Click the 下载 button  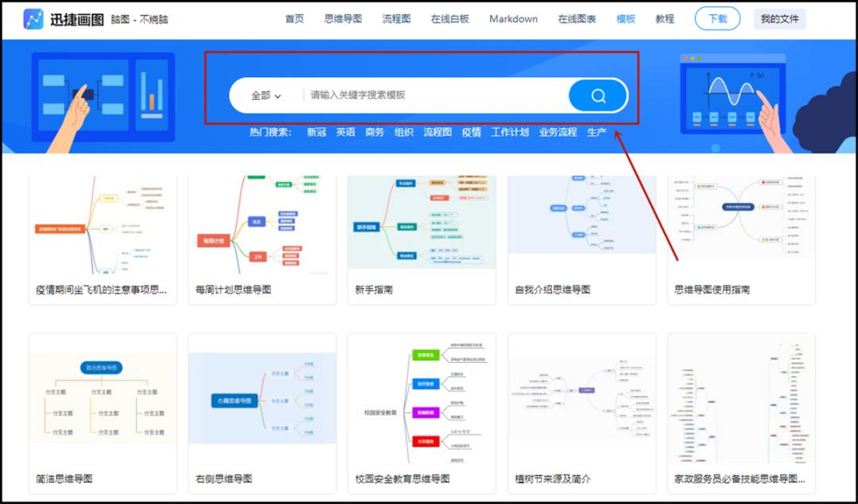coord(717,18)
